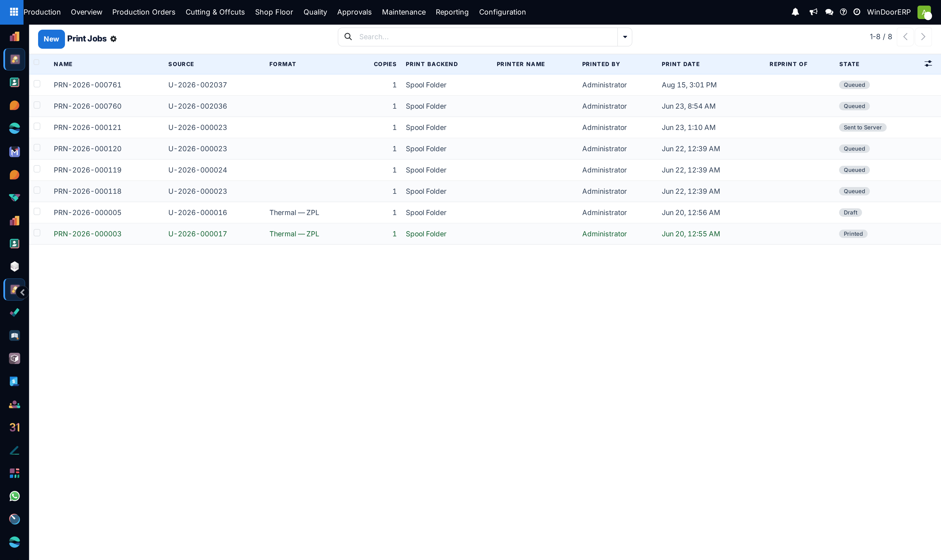Sort by the Name column header

coord(63,64)
